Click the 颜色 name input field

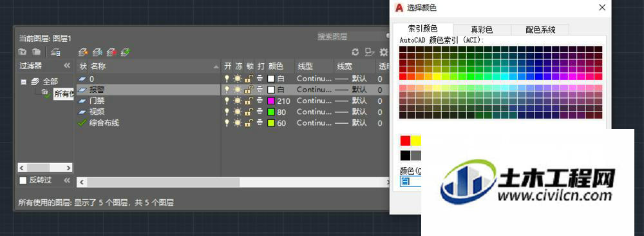[x=411, y=182]
